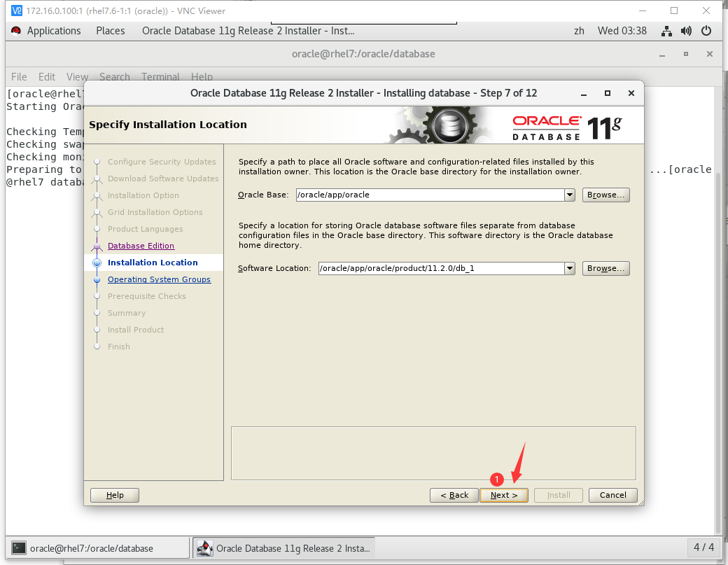The image size is (728, 565).
Task: Go to the Database Edition step
Action: tap(141, 246)
